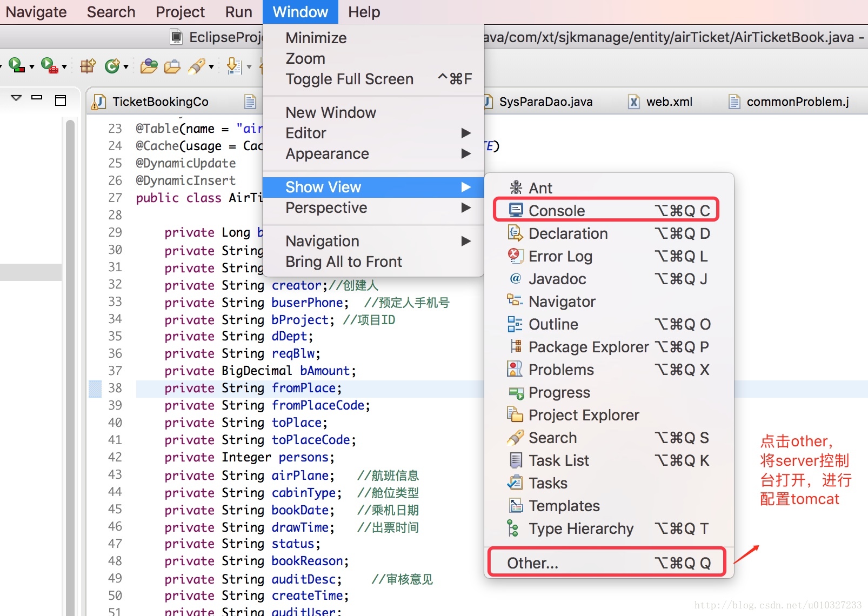Click the Open Type toolbar icon
Viewport: 868px width, 616px height.
(x=149, y=66)
